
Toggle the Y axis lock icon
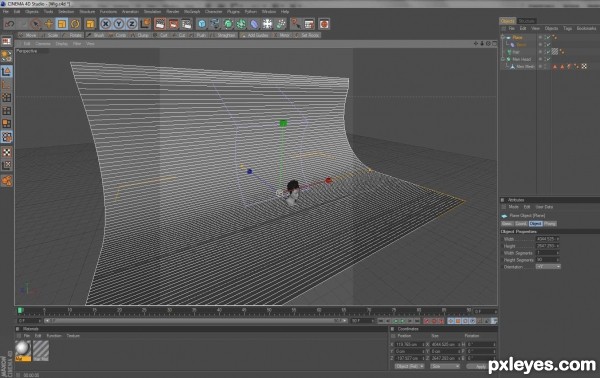pos(119,24)
